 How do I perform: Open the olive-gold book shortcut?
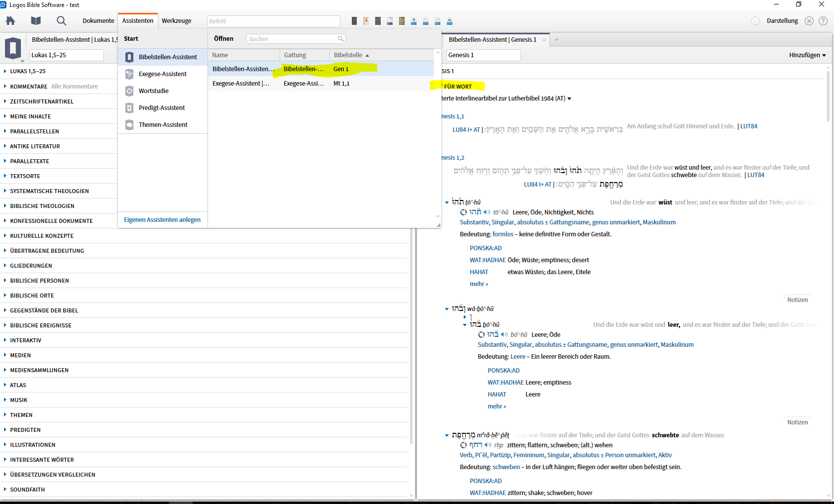[x=402, y=21]
